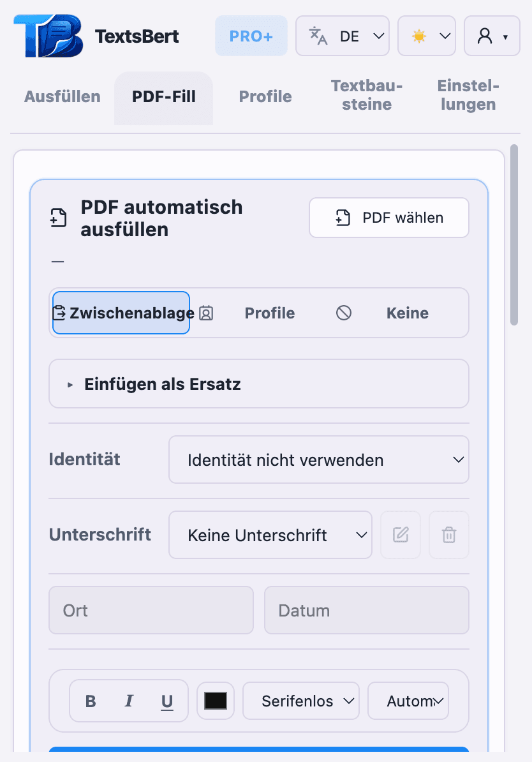Click the PDF wählen button
This screenshot has width=532, height=762.
pyautogui.click(x=388, y=217)
